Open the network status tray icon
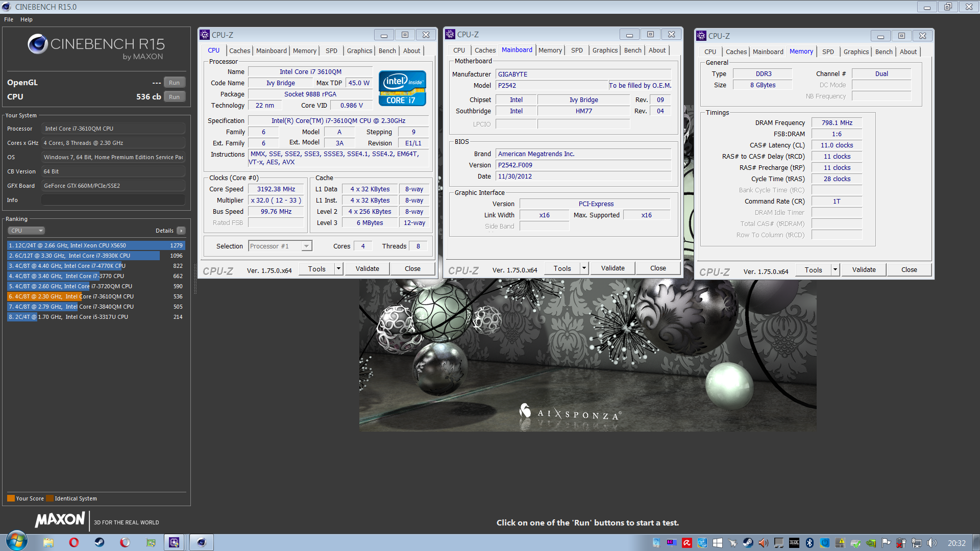 tap(917, 543)
